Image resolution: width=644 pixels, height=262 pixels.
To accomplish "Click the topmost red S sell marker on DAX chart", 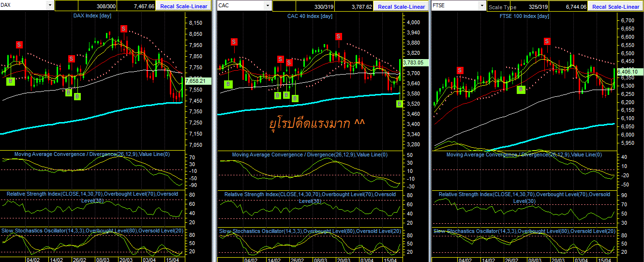I will click(124, 29).
